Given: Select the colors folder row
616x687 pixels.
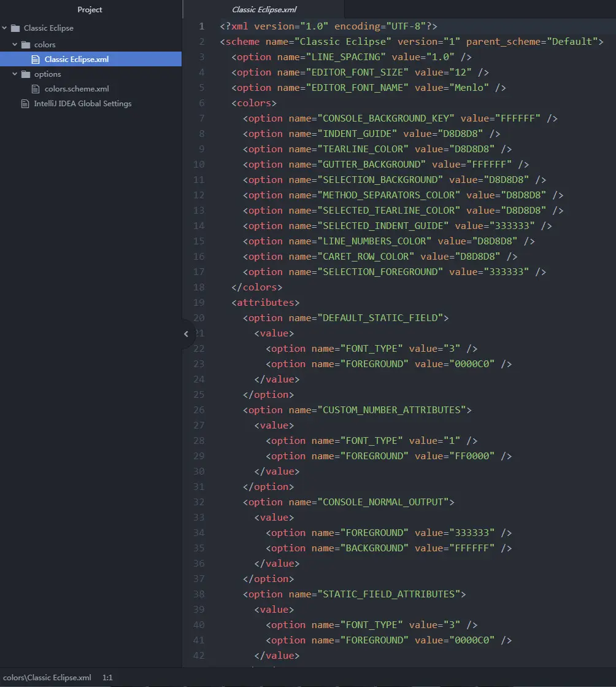Looking at the screenshot, I should click(91, 45).
